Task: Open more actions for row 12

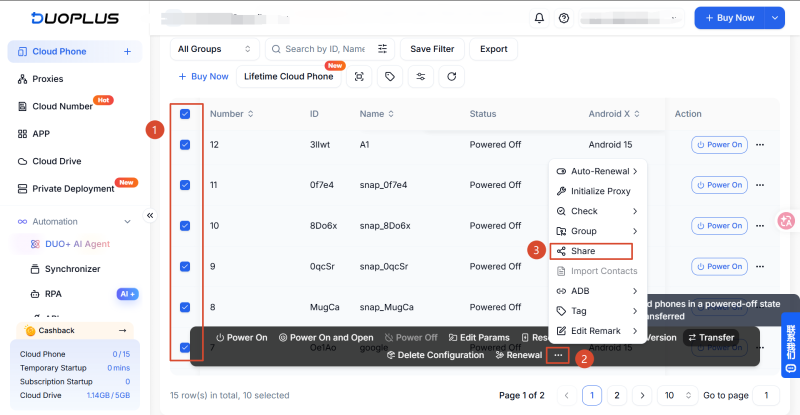Action: [x=760, y=145]
